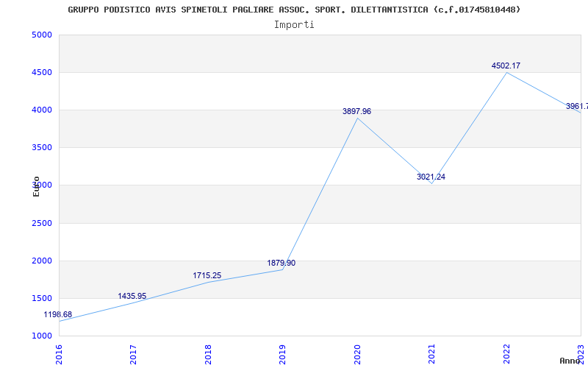Screen dimensions: 588x368
Task: Click the Anno x-axis label
Action: [x=570, y=361]
